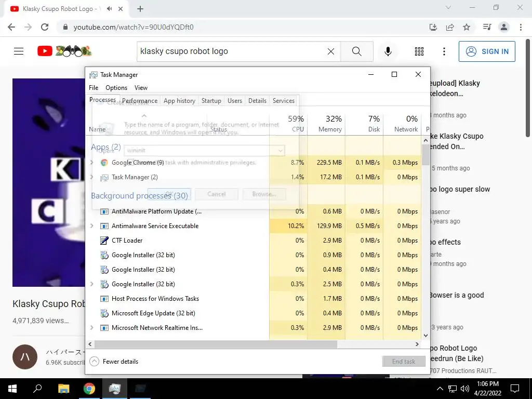Screen dimensions: 532x399
Task: Run the YouTube search magnifier button
Action: [356, 51]
